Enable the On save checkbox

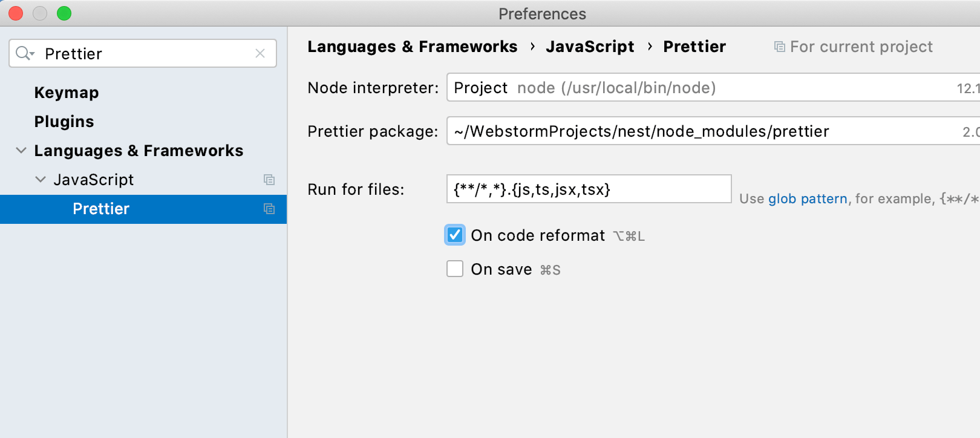(x=455, y=269)
